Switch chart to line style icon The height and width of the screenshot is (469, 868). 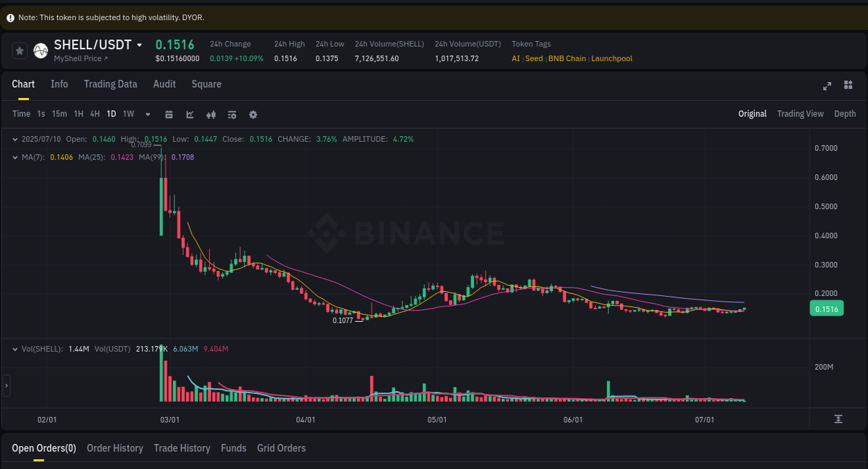pos(190,114)
